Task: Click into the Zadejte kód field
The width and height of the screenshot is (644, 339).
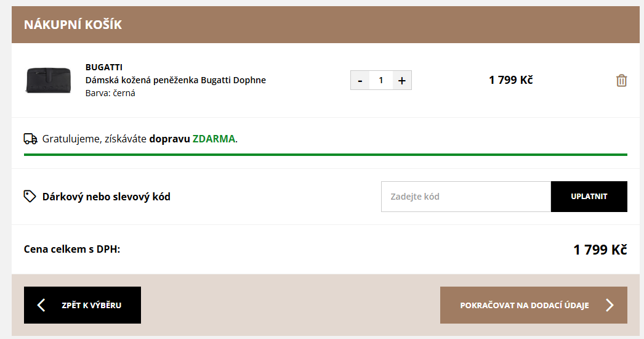Action: [x=465, y=197]
